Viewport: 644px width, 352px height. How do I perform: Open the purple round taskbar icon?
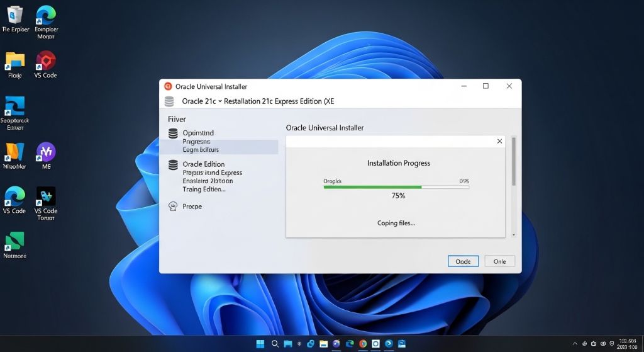pyautogui.click(x=336, y=344)
